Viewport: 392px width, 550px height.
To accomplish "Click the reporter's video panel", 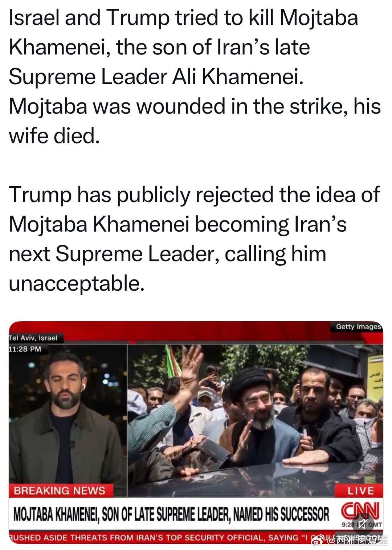I will tap(68, 414).
